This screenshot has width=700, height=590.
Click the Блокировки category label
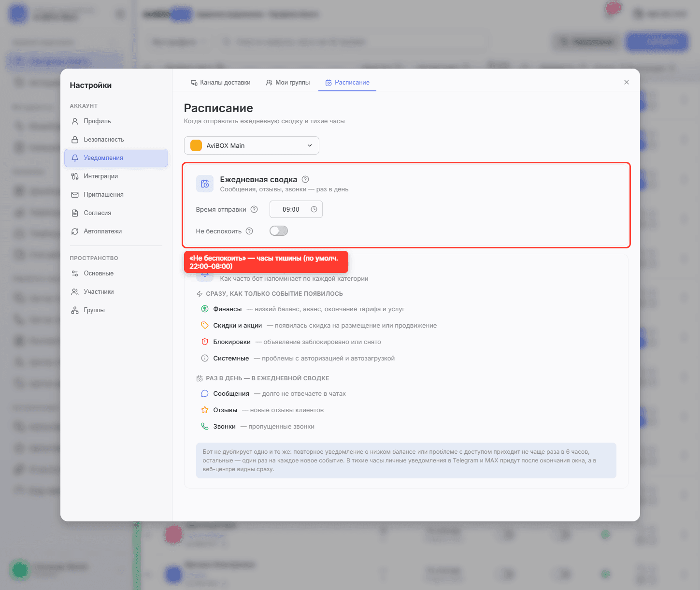[x=232, y=342]
